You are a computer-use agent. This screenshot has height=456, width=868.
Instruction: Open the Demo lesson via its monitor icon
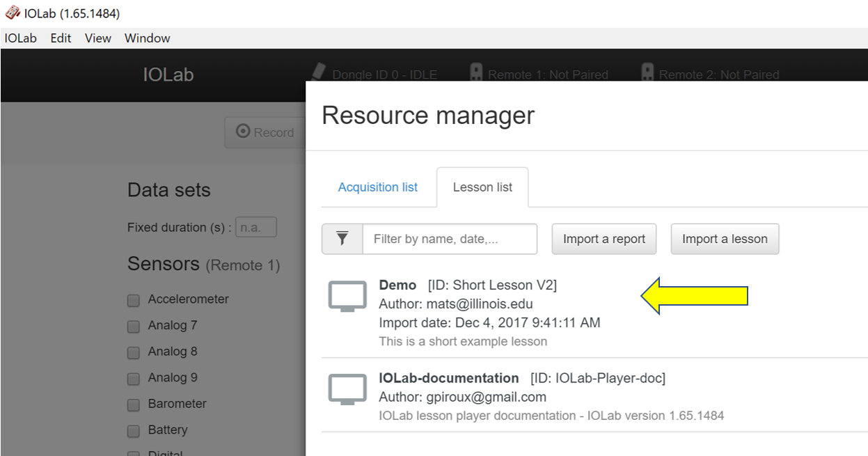[346, 295]
